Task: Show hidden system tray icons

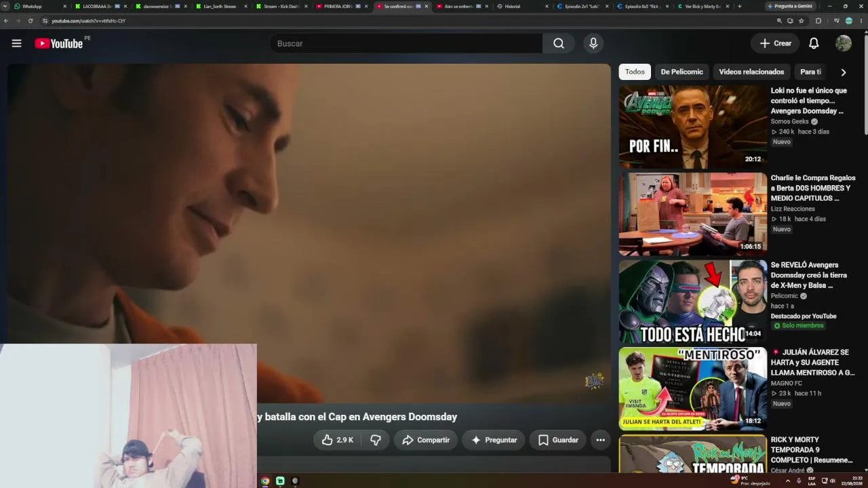Action: pyautogui.click(x=787, y=481)
